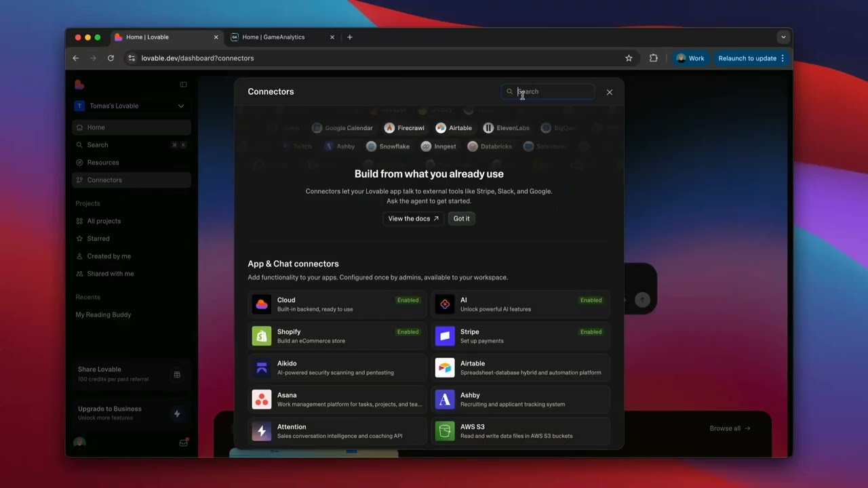Open the AI connector icon

coord(445,304)
